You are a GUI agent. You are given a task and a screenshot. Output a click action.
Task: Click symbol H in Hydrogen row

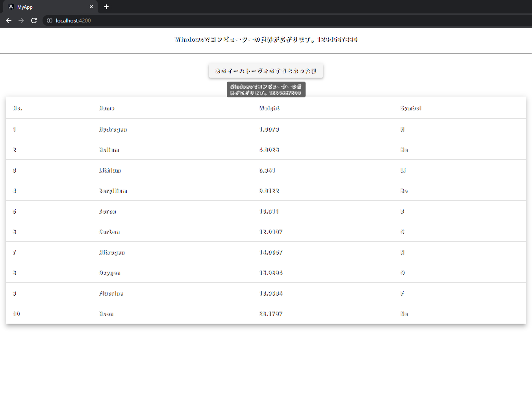(x=402, y=129)
